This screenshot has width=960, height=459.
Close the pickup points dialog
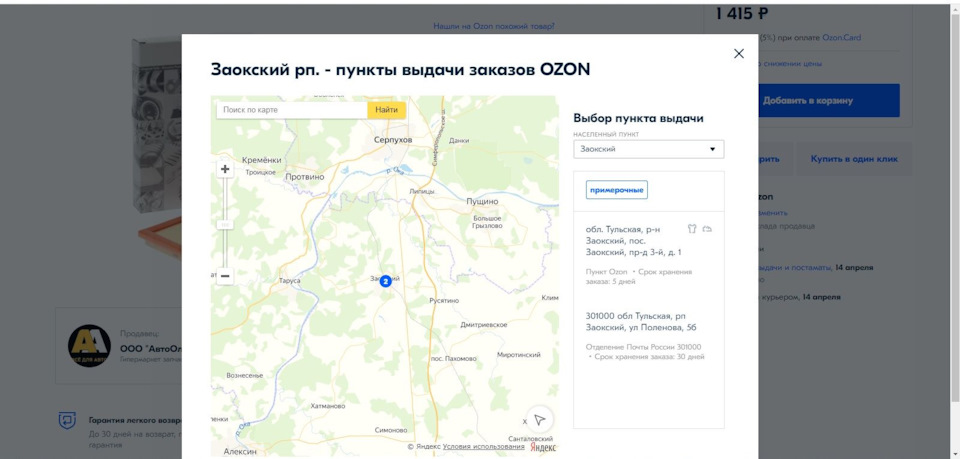[738, 54]
